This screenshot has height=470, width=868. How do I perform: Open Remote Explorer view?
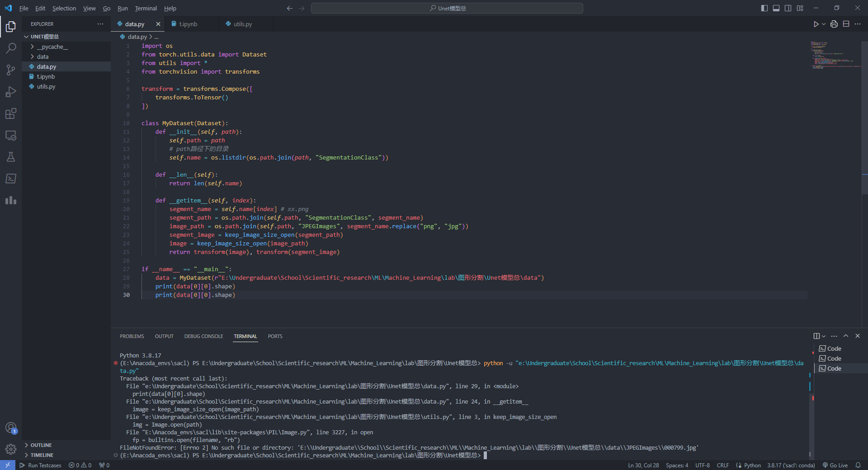(11, 135)
